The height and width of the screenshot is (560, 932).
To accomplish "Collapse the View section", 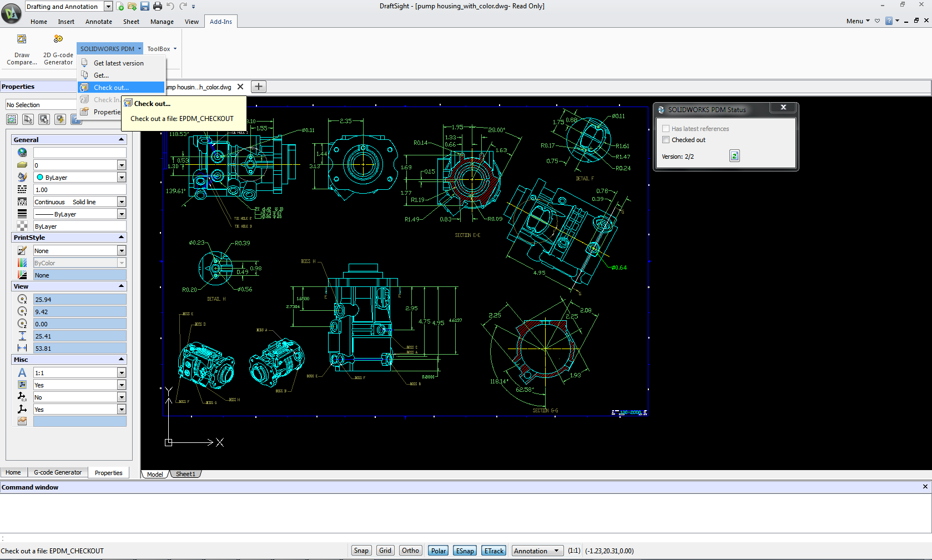I will pyautogui.click(x=121, y=286).
